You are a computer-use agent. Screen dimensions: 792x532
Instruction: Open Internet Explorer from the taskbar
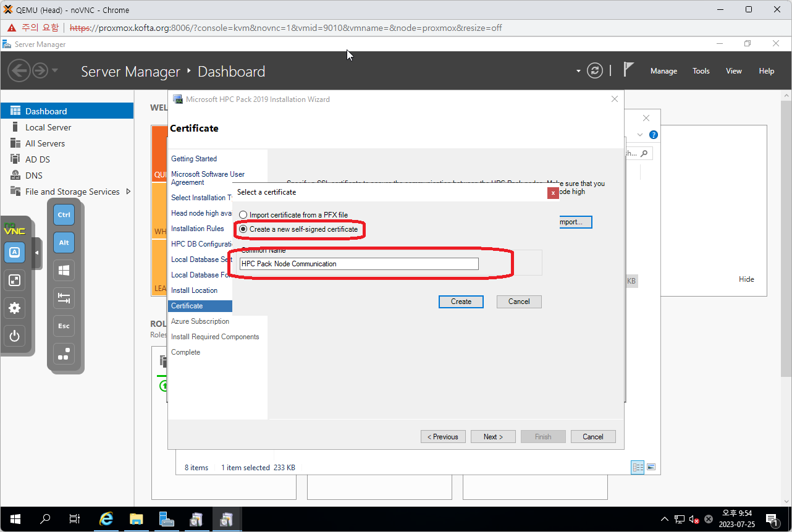click(106, 519)
